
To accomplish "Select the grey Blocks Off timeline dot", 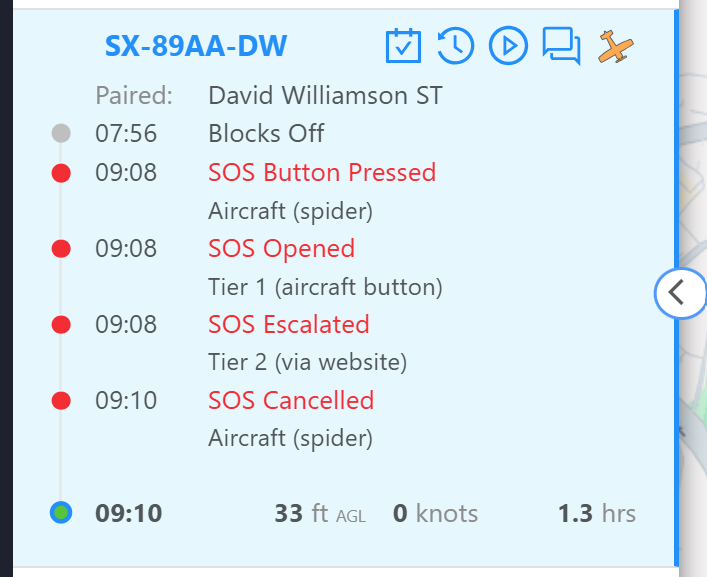I will pos(61,133).
